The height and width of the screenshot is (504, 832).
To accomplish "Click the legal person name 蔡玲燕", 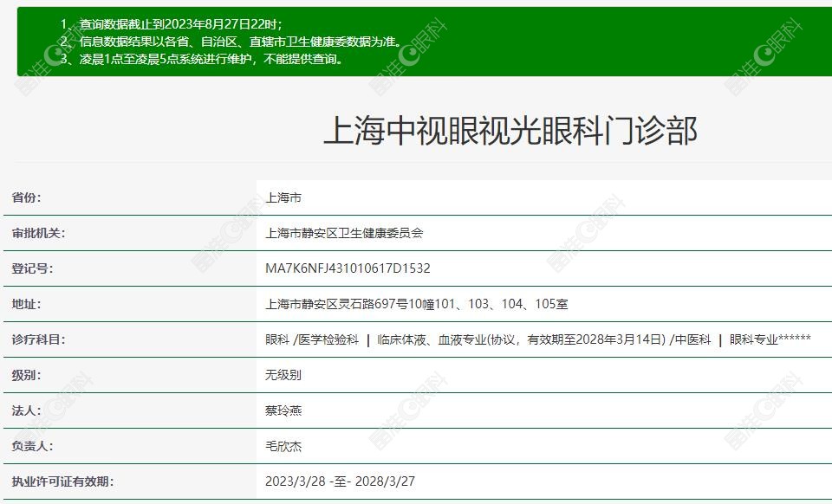I will coord(283,410).
